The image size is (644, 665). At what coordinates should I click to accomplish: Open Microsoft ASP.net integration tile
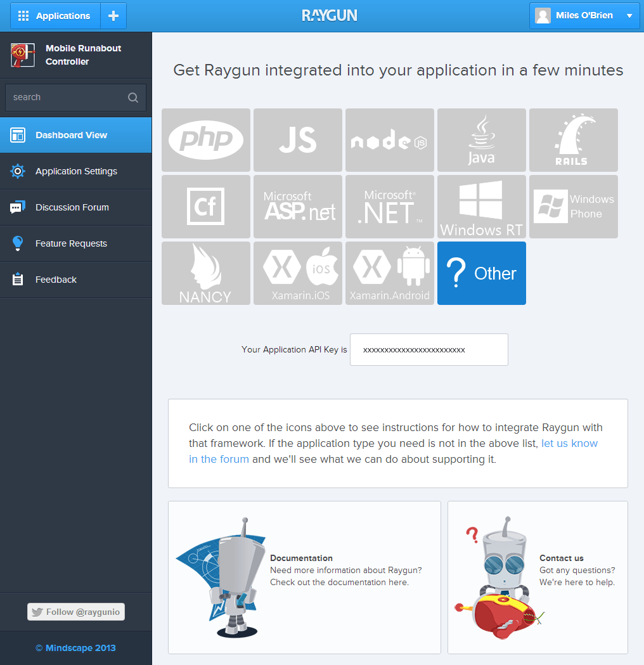[x=298, y=207]
